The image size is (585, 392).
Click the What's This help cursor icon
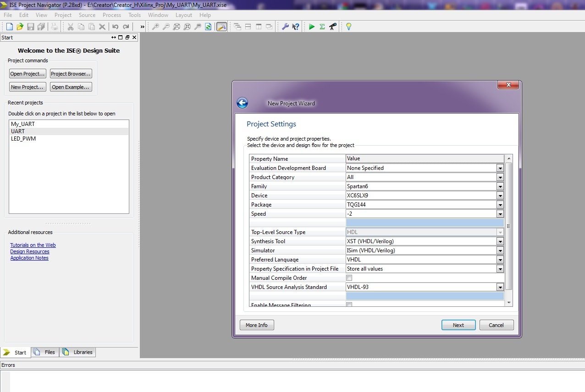pyautogui.click(x=296, y=27)
